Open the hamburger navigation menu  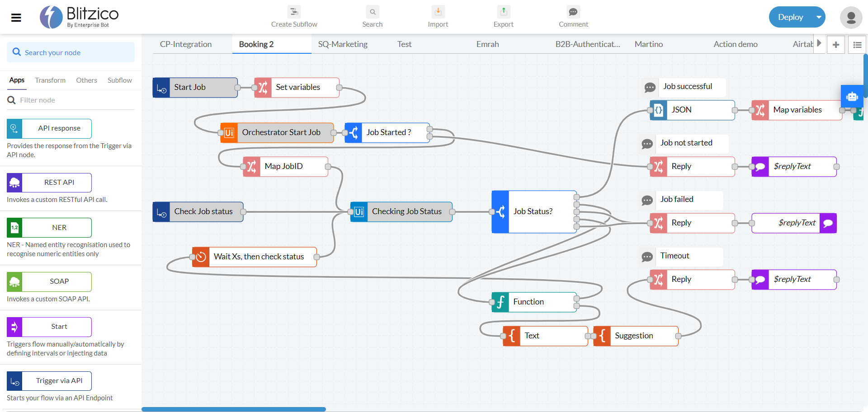click(16, 18)
